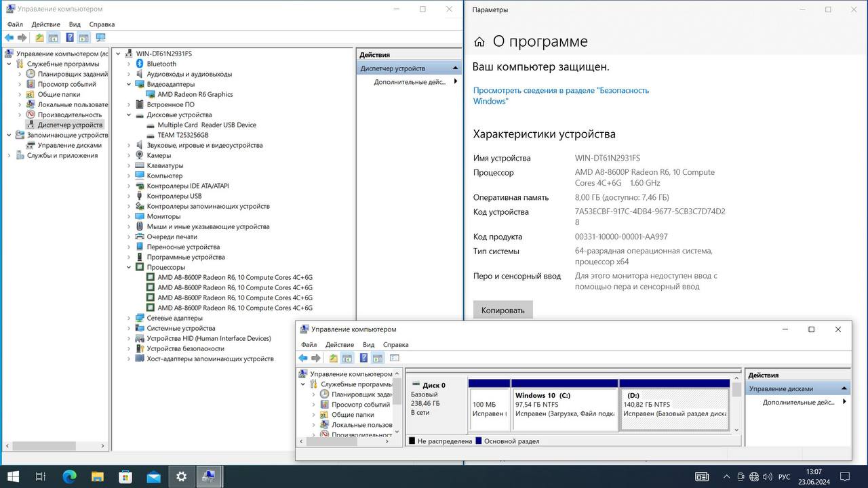Open File Explorer from the taskbar
The width and height of the screenshot is (868, 488).
pos(98,476)
